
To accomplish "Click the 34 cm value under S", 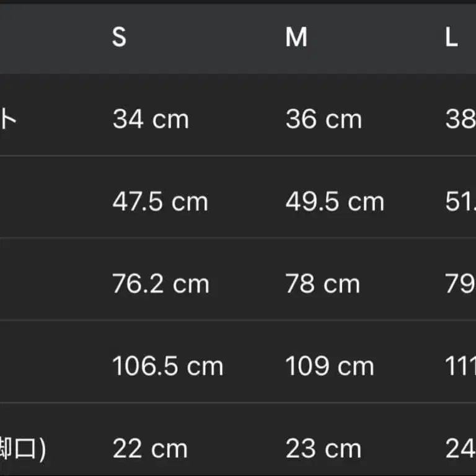I will 151,119.
